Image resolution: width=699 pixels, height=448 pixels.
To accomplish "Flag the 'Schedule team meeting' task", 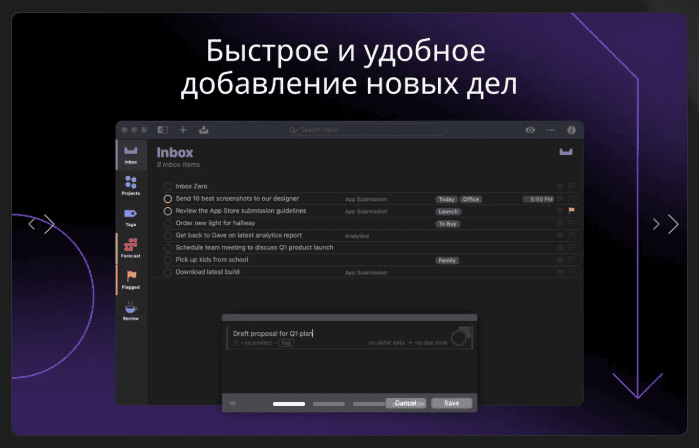I will tap(572, 247).
